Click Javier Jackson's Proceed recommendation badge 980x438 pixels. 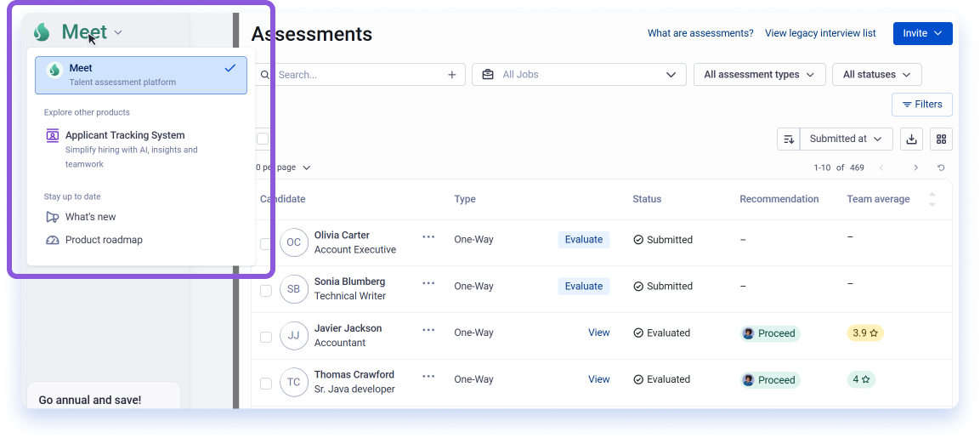pyautogui.click(x=770, y=333)
